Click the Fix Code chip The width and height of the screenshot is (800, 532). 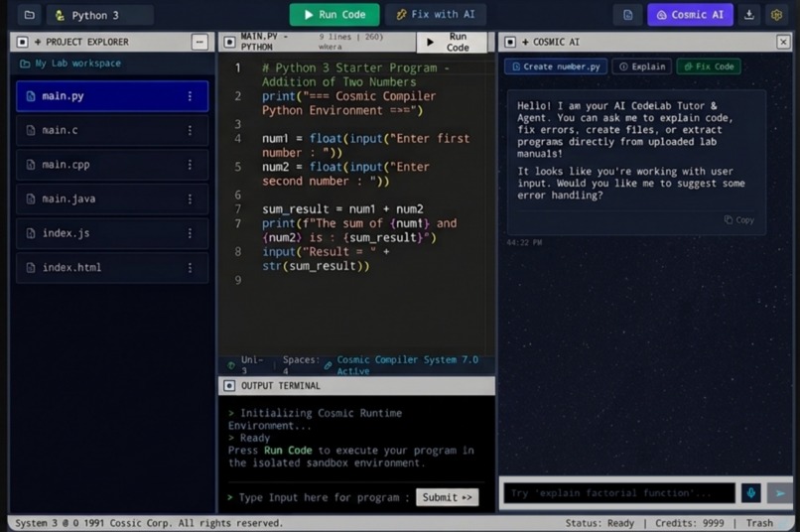(x=709, y=66)
